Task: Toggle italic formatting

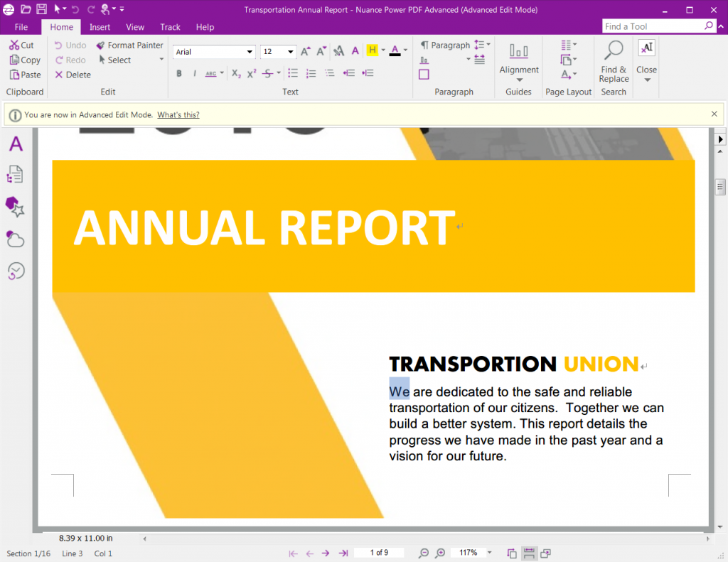Action: pos(193,73)
